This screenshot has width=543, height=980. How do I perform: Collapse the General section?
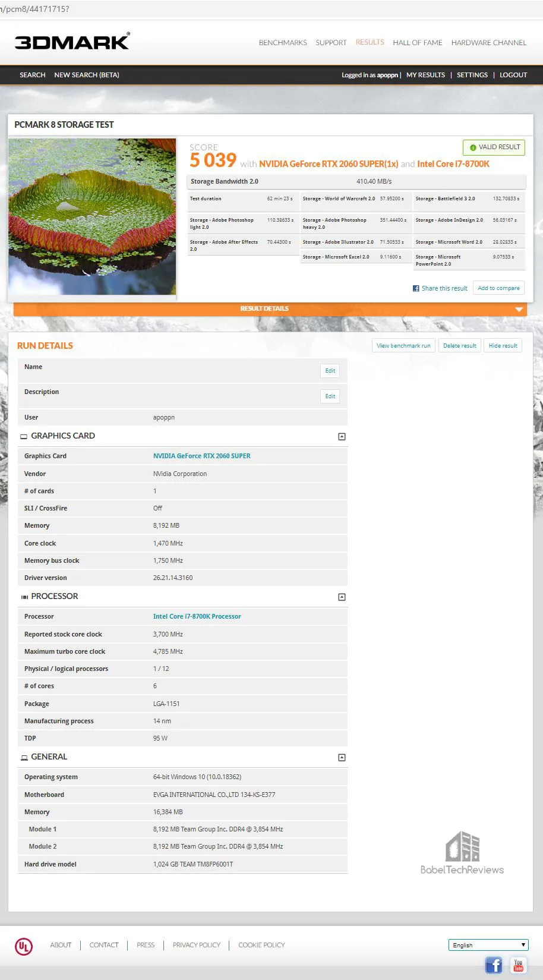click(x=342, y=757)
